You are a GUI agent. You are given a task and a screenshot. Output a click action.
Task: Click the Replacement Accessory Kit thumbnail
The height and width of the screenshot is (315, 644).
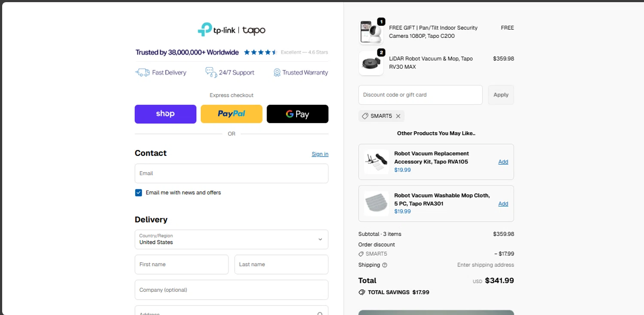point(376,162)
